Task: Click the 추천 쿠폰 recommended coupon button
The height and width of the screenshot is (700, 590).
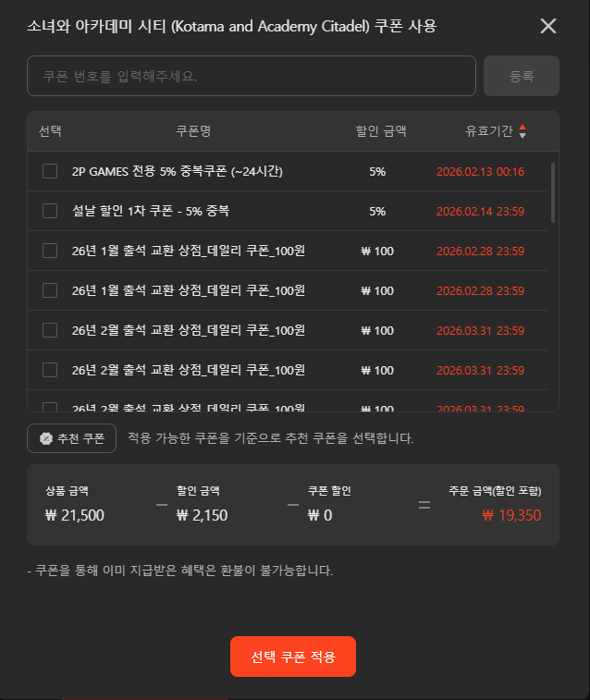Action: coord(72,438)
